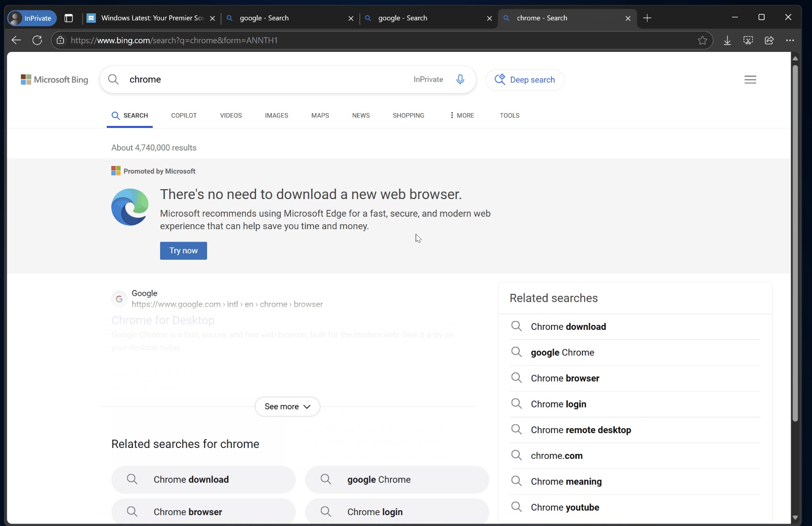Open tab actions menu next to tabs
Image resolution: width=812 pixels, height=526 pixels.
(69, 18)
